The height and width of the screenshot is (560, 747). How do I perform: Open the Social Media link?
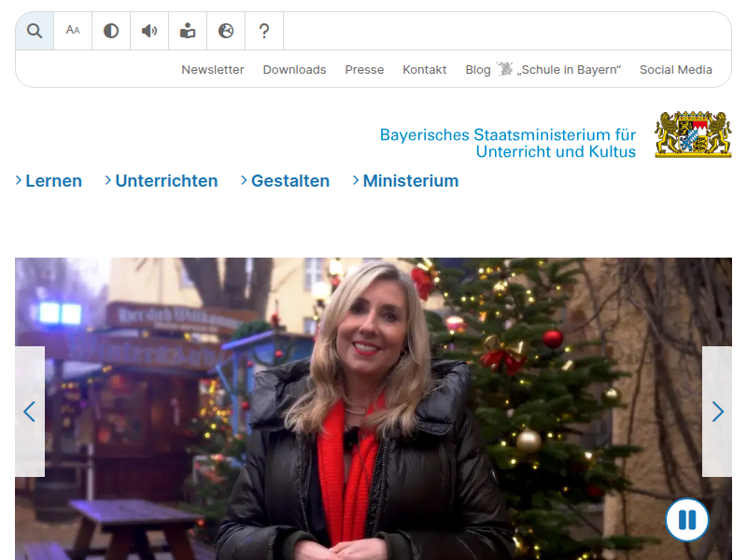point(676,70)
